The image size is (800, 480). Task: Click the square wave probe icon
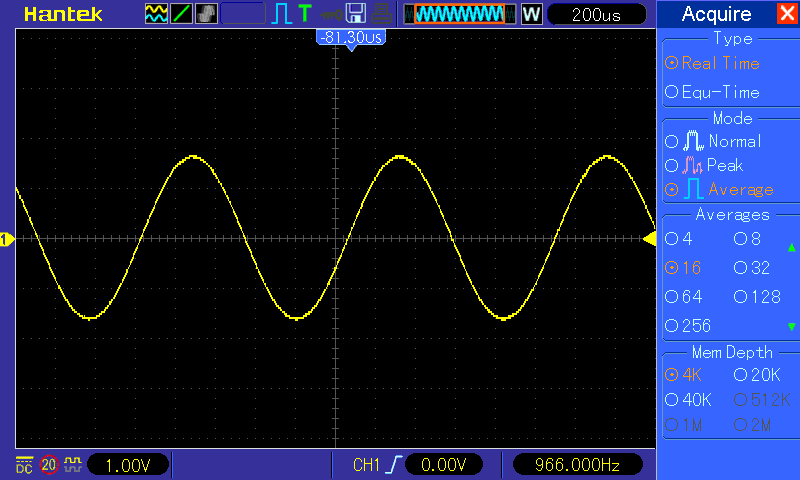click(72, 464)
